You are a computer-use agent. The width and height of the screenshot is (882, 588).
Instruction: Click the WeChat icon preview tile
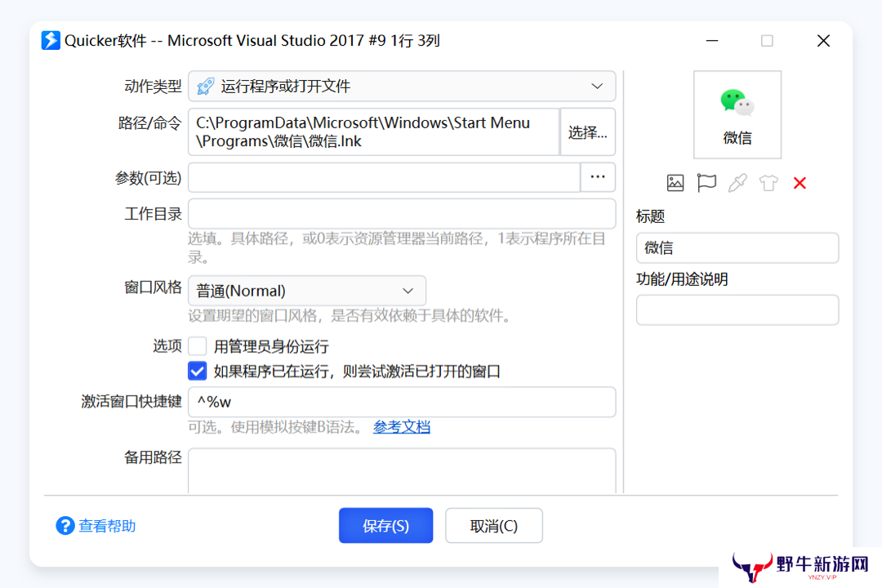737,115
